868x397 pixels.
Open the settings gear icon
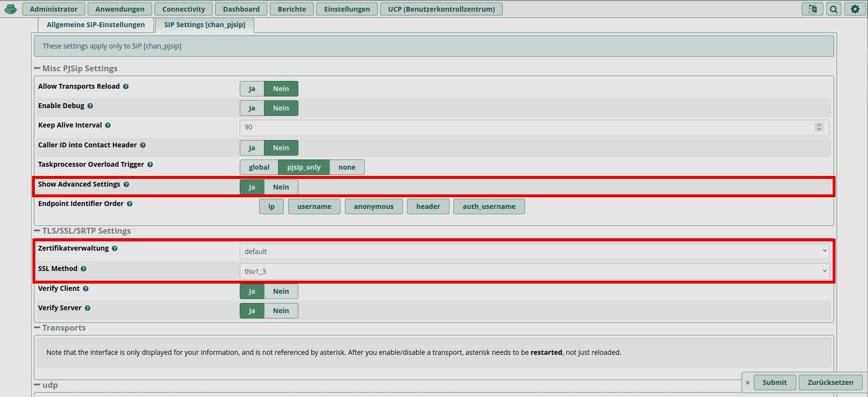point(855,9)
